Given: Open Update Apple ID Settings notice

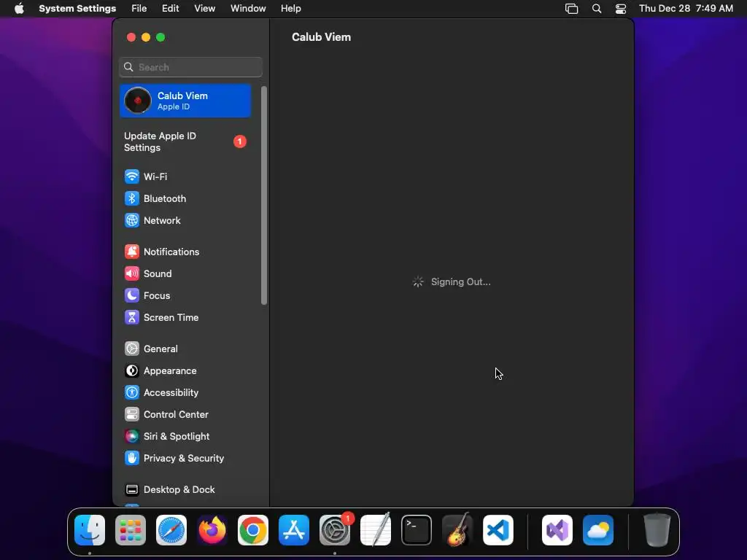Looking at the screenshot, I should point(186,142).
